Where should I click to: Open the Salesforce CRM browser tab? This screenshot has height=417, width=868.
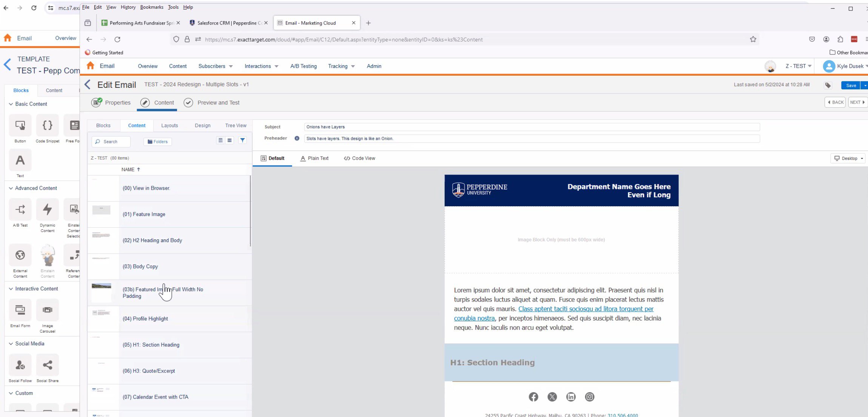coord(229,23)
